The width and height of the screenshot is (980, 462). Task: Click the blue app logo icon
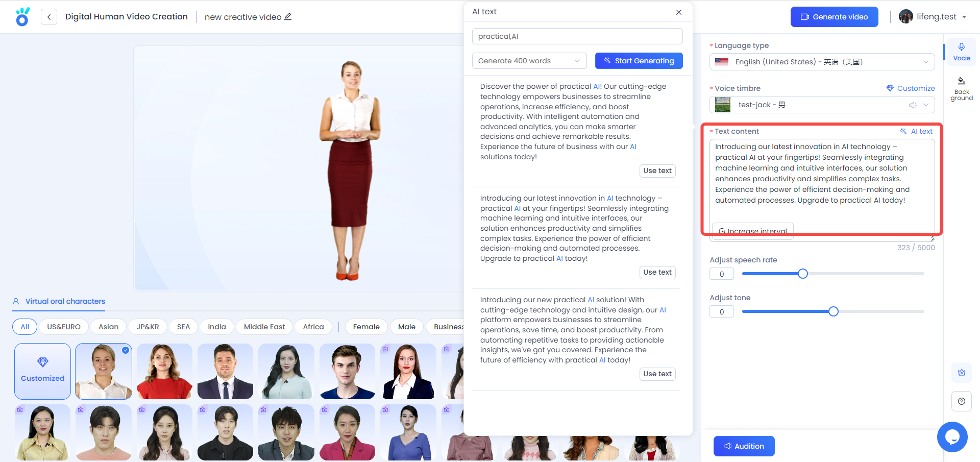click(22, 17)
